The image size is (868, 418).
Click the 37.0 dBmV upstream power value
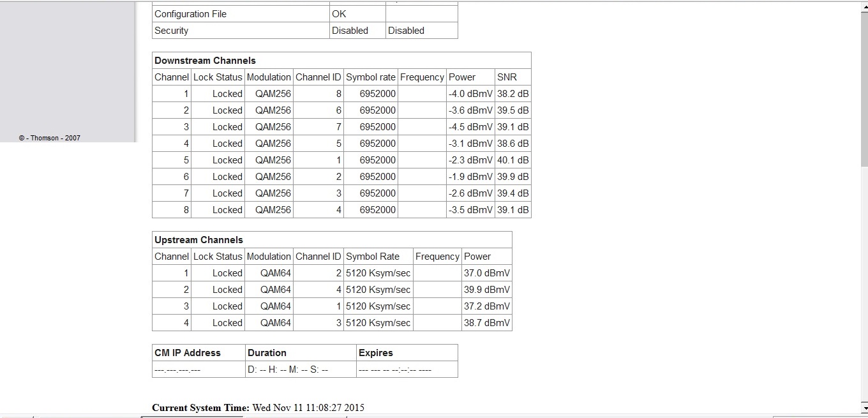point(487,273)
